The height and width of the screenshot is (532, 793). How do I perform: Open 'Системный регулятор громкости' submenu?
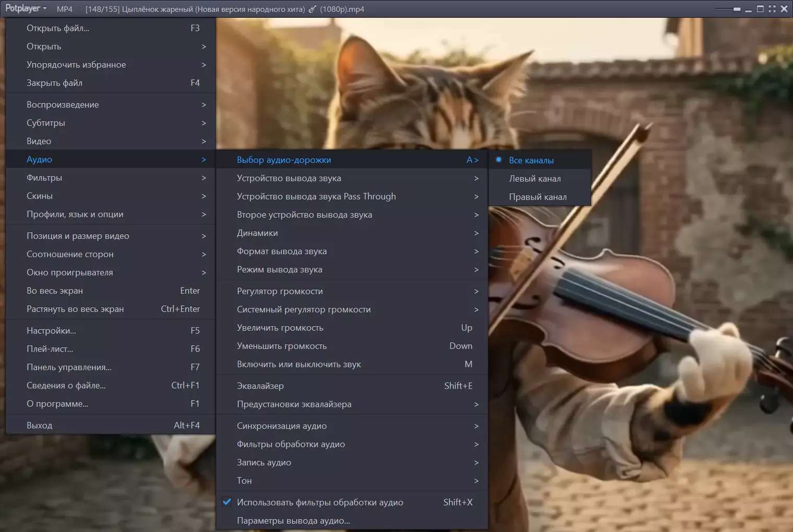tap(352, 310)
